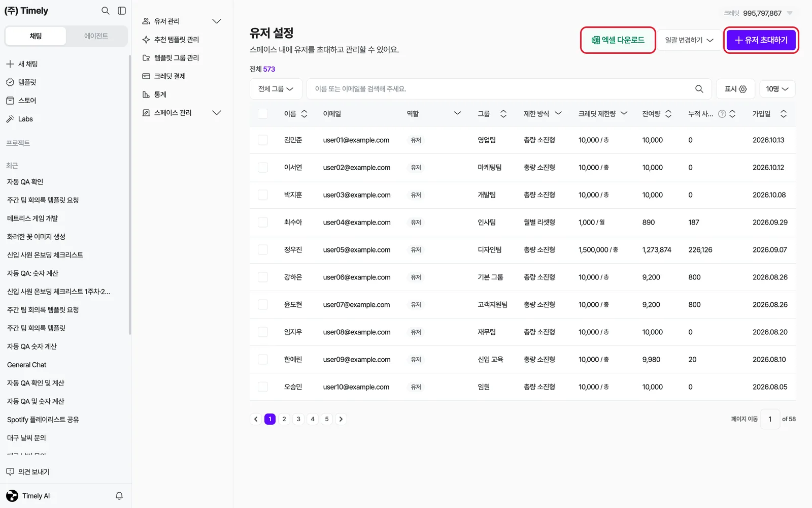
Task: Sort by 이름 column arrows
Action: tap(304, 114)
